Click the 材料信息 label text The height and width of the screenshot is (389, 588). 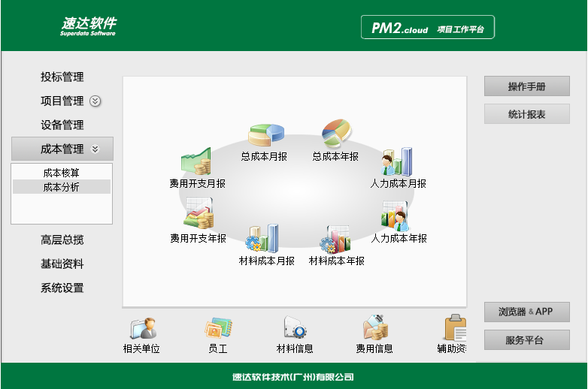click(295, 348)
